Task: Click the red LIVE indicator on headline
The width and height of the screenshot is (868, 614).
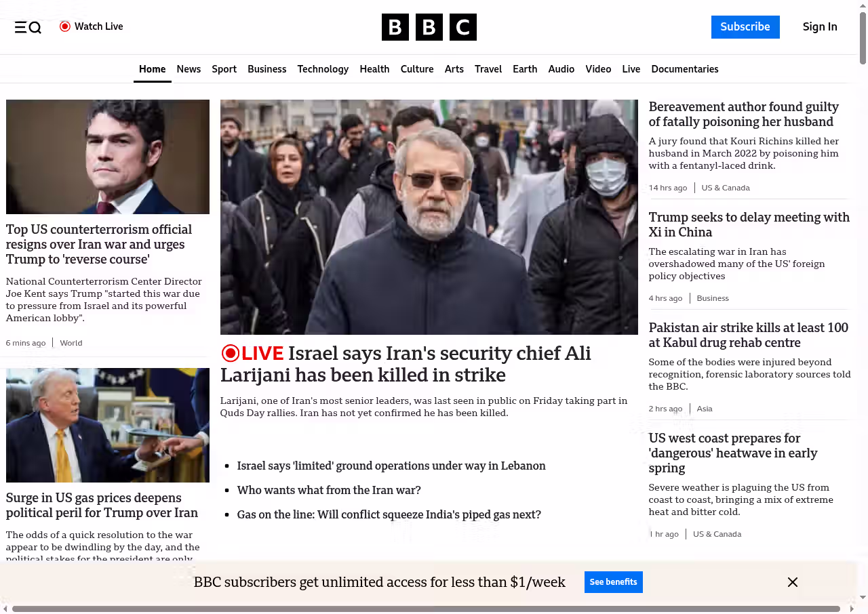Action: pyautogui.click(x=252, y=353)
